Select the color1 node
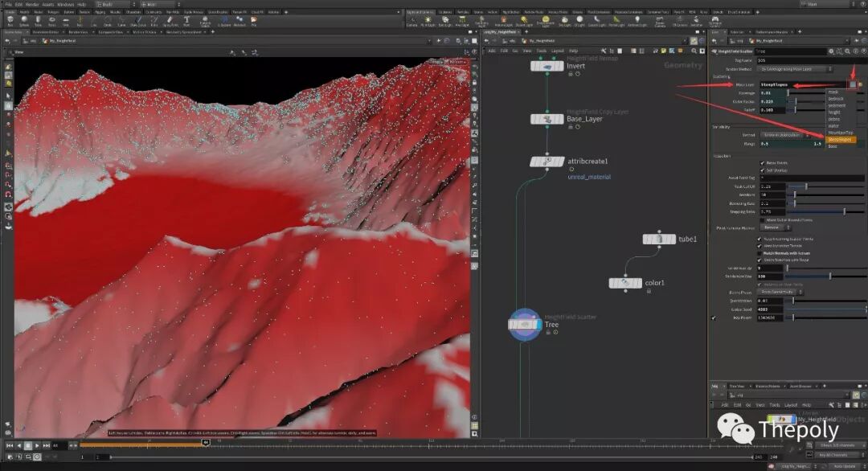The image size is (868, 471). (x=625, y=283)
